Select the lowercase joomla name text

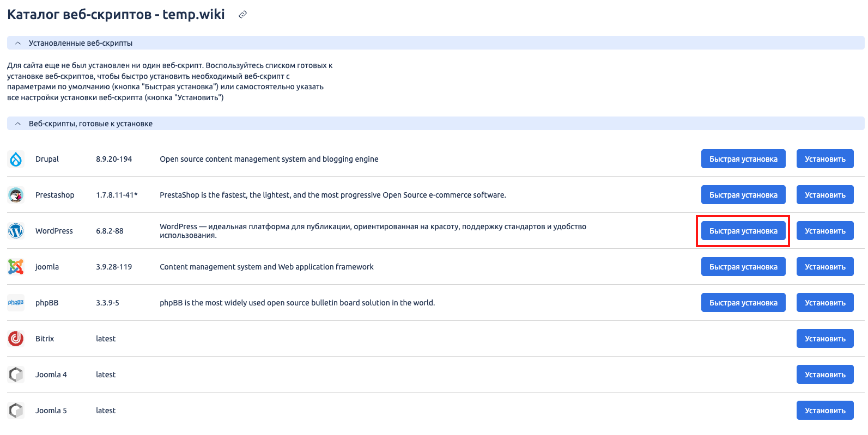click(47, 267)
